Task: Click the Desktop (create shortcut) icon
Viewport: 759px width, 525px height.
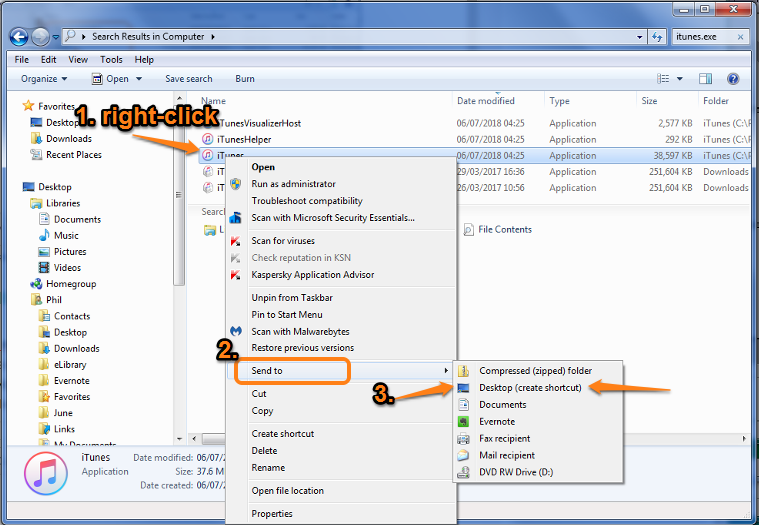Action: [463, 388]
